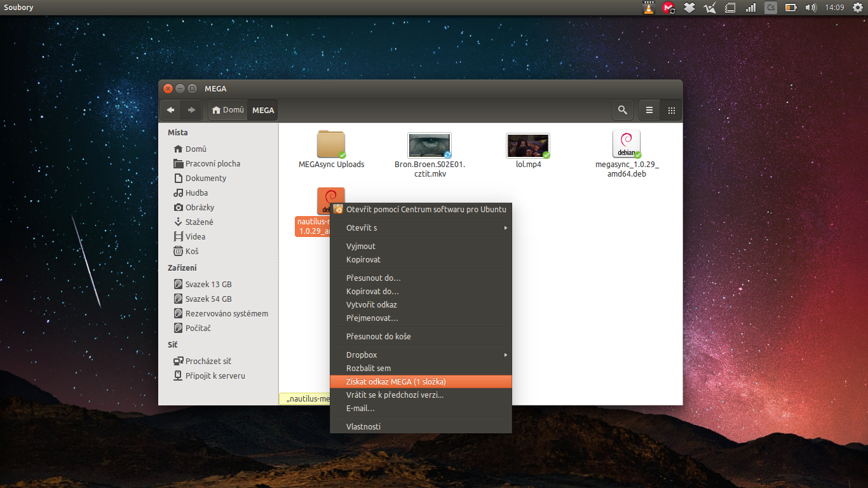Screen dimensions: 868x488
Task: Open Dropbox from the system tray
Action: [x=689, y=7]
